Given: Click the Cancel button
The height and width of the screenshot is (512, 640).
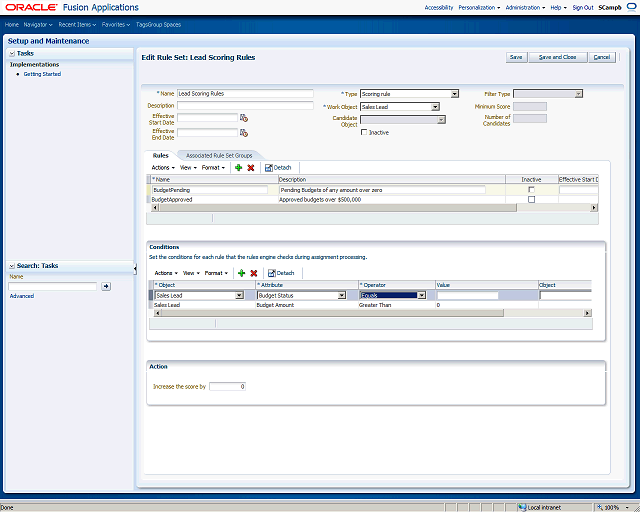Looking at the screenshot, I should (602, 57).
